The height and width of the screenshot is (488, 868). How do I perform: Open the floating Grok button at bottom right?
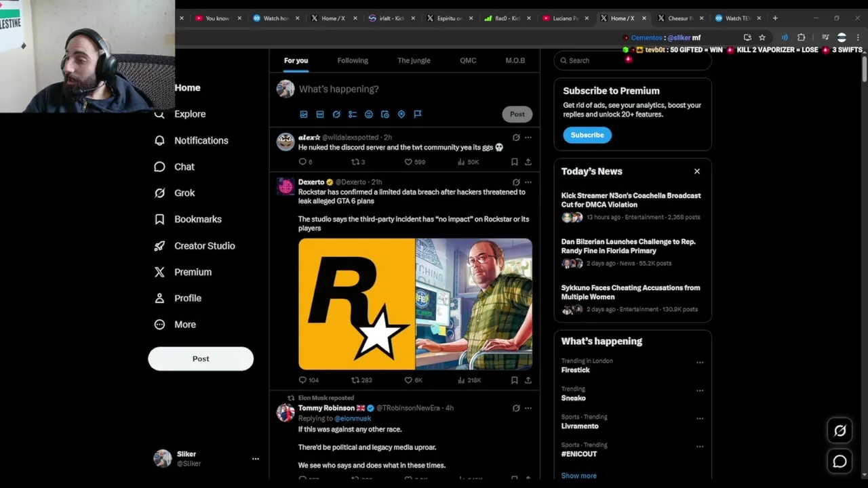(840, 430)
